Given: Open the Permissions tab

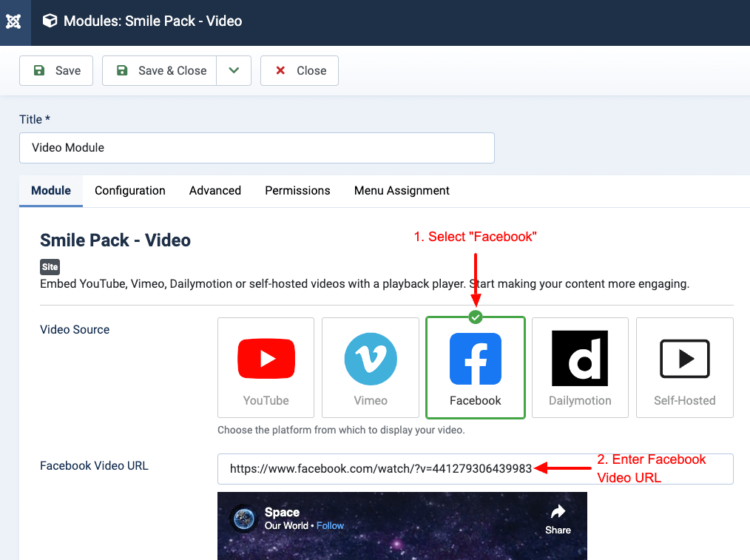Looking at the screenshot, I should [x=297, y=190].
